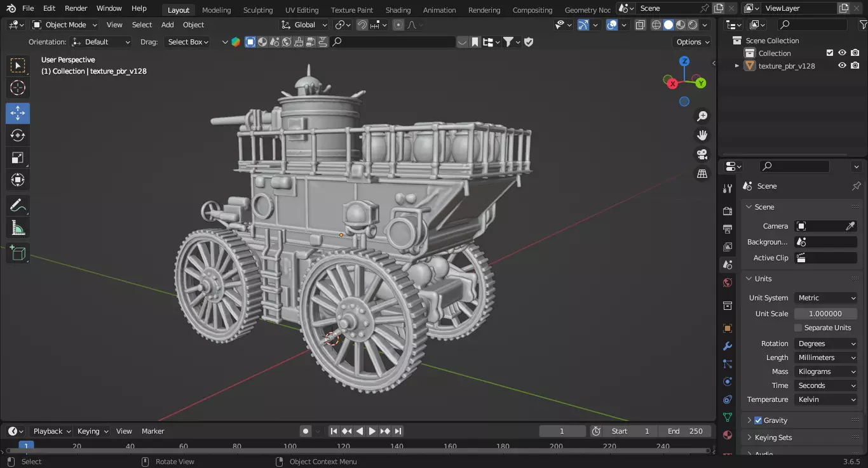Image resolution: width=868 pixels, height=468 pixels.
Task: Open the Physics properties tab
Action: tap(728, 382)
